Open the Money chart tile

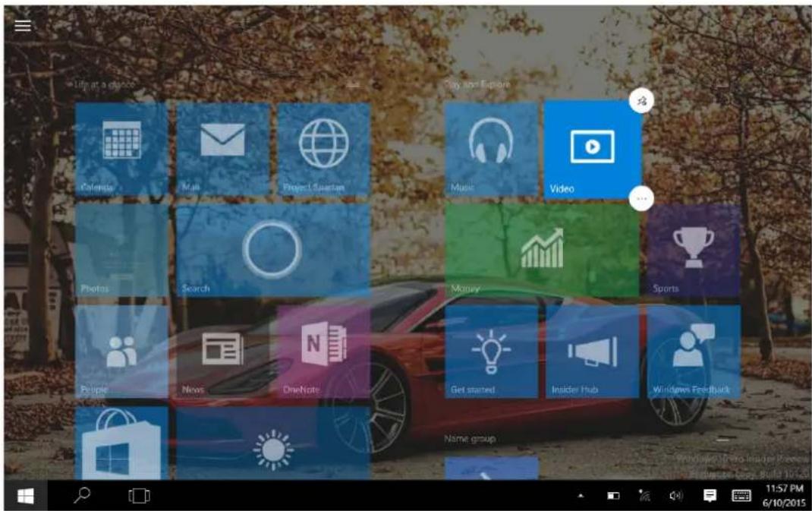tap(542, 250)
